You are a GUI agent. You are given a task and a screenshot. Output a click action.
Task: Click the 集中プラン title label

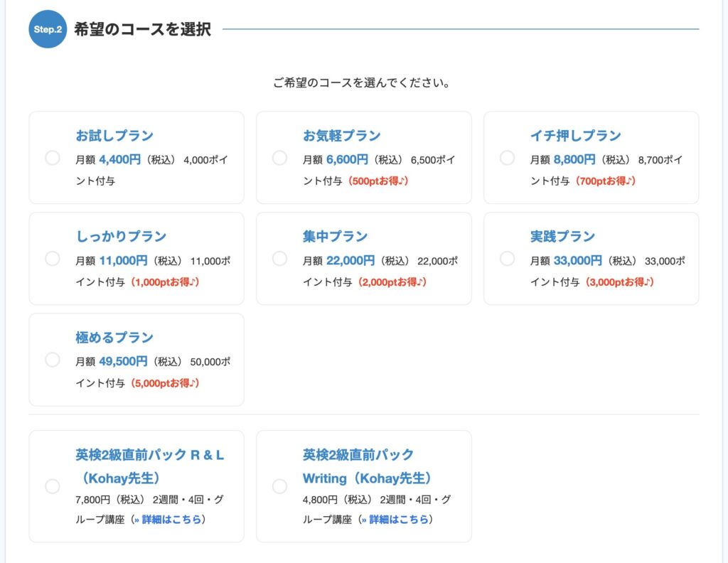pyautogui.click(x=335, y=237)
